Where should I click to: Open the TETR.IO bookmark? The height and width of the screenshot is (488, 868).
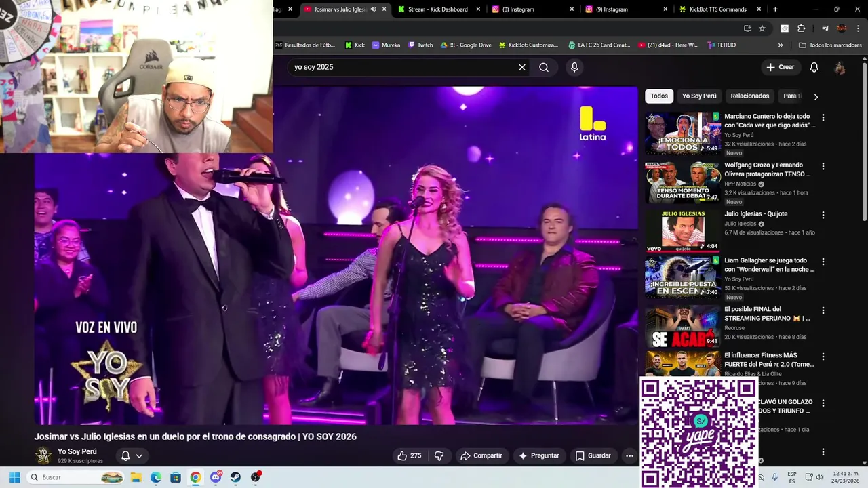(722, 45)
